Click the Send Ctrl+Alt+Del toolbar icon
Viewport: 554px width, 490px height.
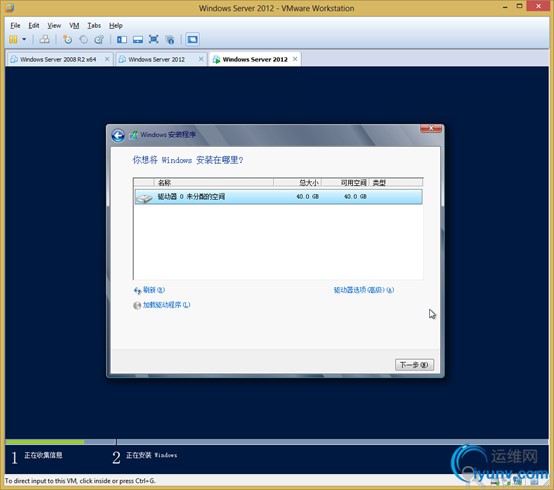[45, 39]
